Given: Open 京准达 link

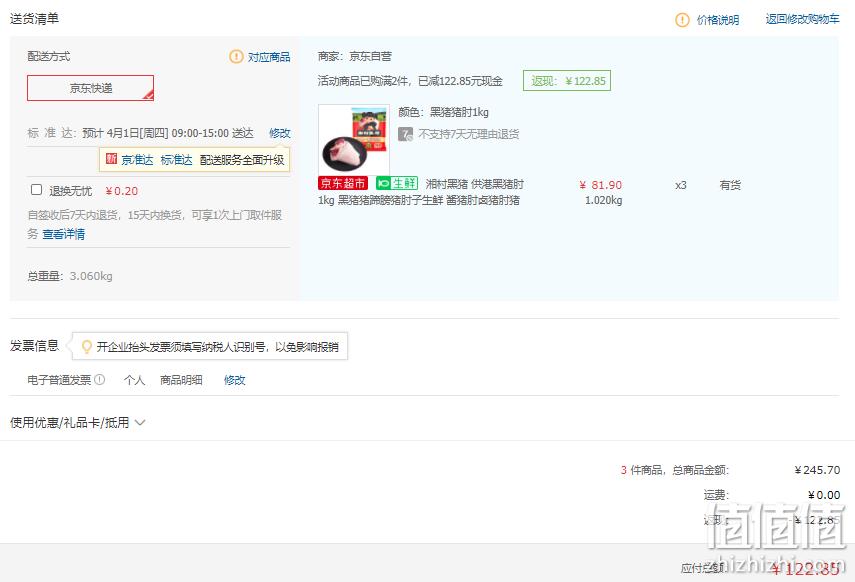Looking at the screenshot, I should click(137, 160).
